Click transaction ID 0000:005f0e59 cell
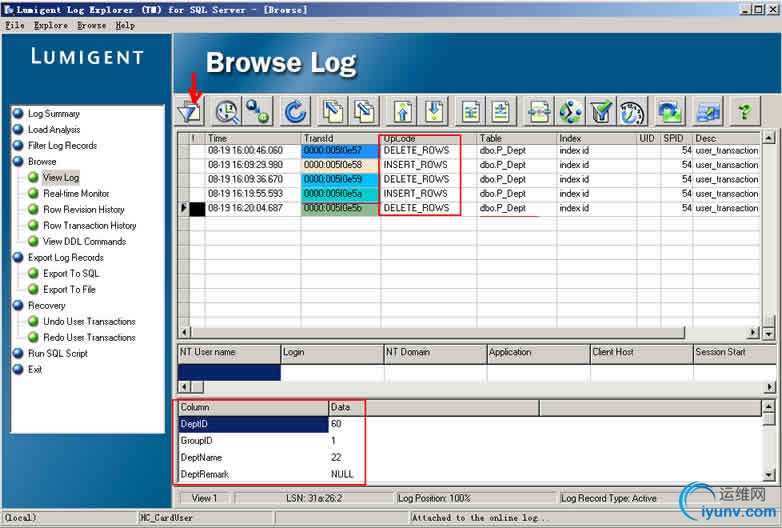This screenshot has height=528, width=782. pyautogui.click(x=341, y=179)
